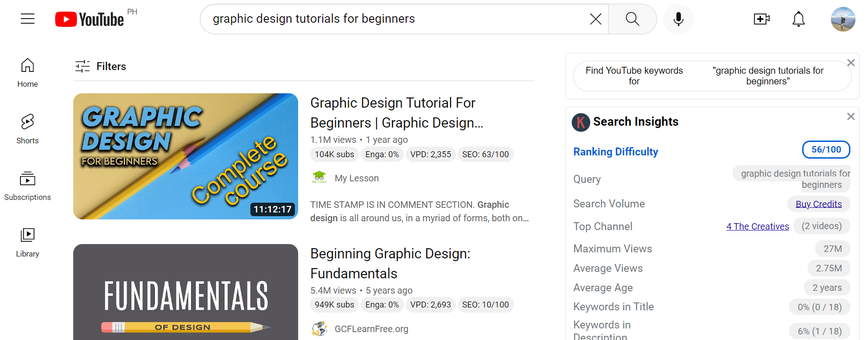868x340 pixels.
Task: Open the 4 The Creatives channel link
Action: (x=758, y=226)
